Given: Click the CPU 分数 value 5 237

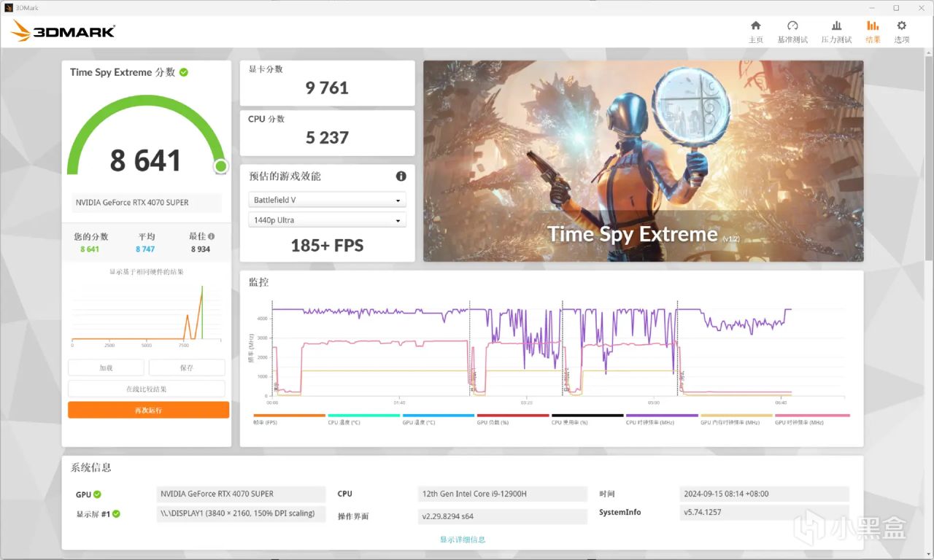Looking at the screenshot, I should pyautogui.click(x=327, y=138).
